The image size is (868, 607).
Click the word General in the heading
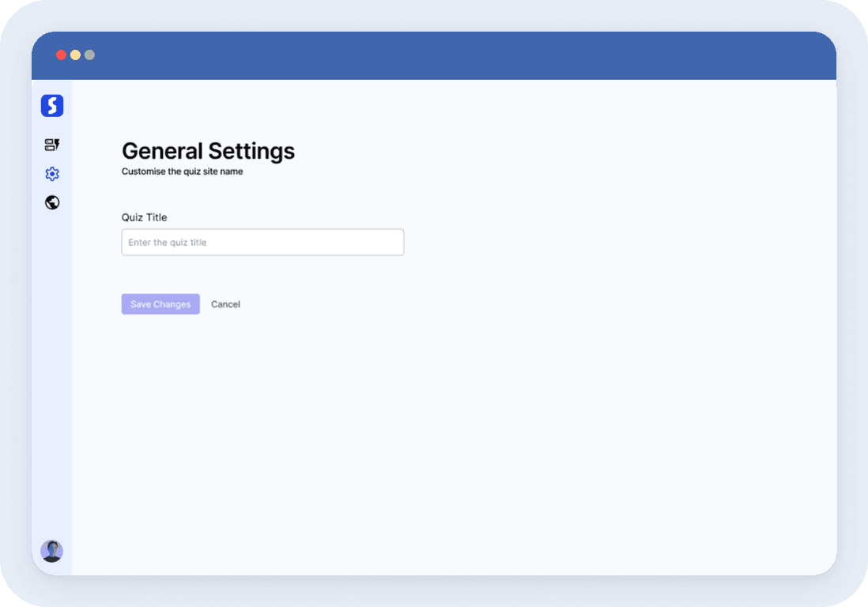tap(162, 151)
